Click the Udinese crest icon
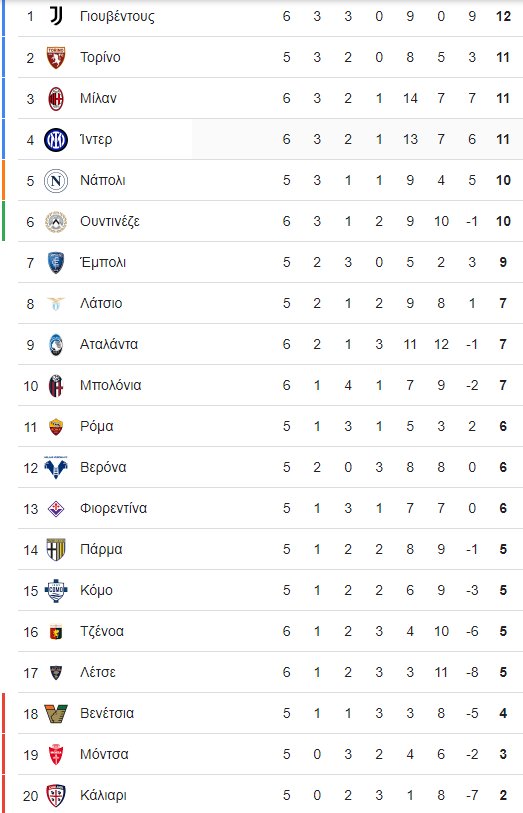Screen dimensions: 523x813 click(56, 221)
